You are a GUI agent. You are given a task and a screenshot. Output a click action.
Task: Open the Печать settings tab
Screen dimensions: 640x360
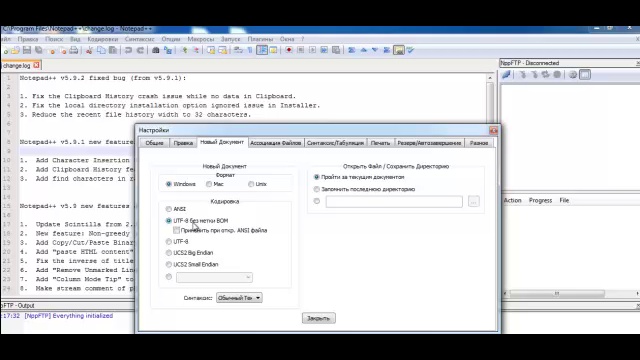(380, 143)
